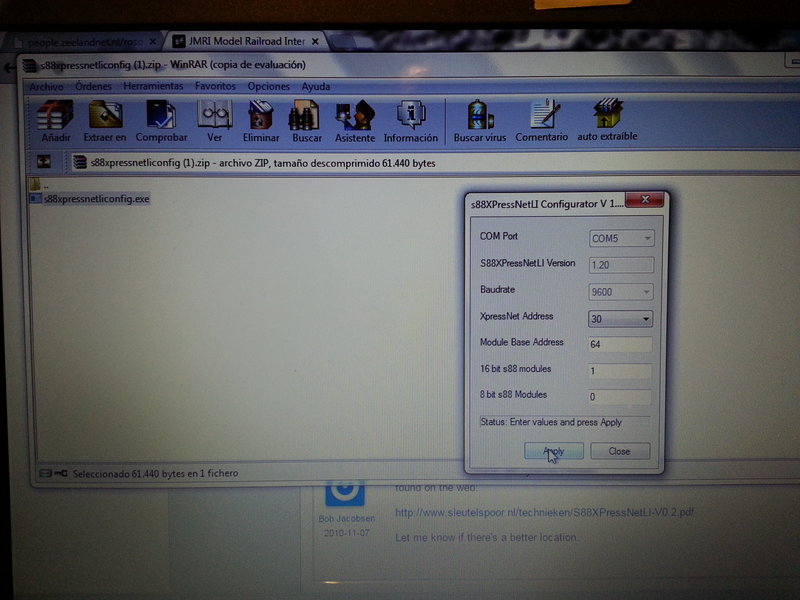Switch to the JMRI Model Railroad tab

coord(246,41)
